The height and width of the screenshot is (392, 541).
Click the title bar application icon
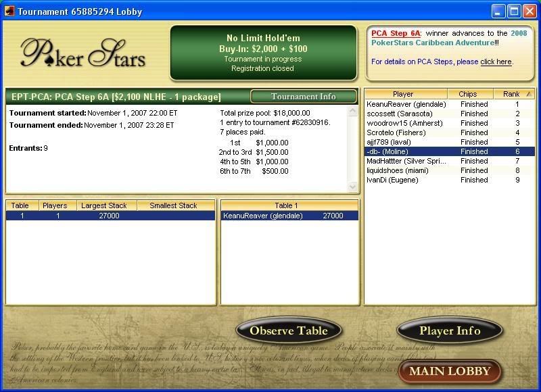pyautogui.click(x=9, y=11)
